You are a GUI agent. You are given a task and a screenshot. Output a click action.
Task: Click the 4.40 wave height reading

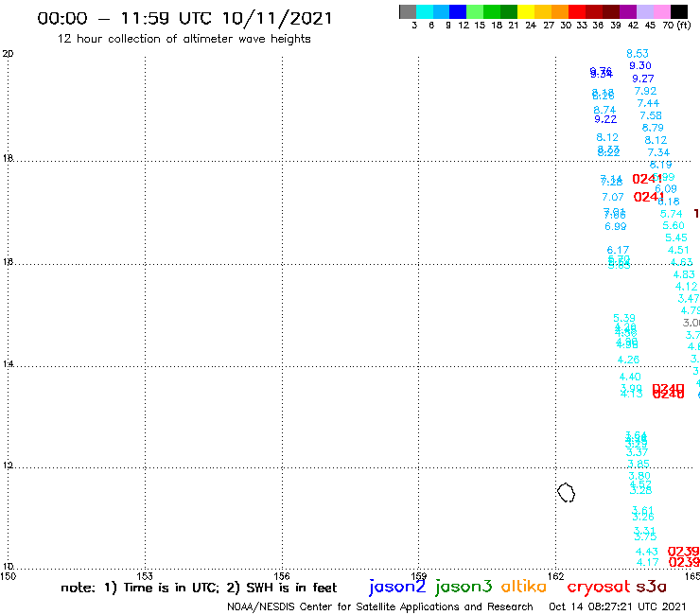pos(630,377)
